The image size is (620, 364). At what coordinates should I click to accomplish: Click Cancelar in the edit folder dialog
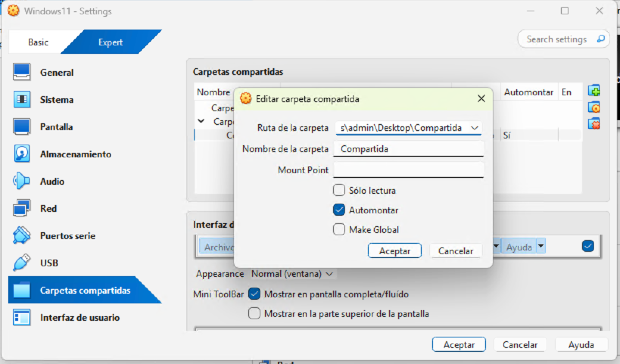point(456,251)
